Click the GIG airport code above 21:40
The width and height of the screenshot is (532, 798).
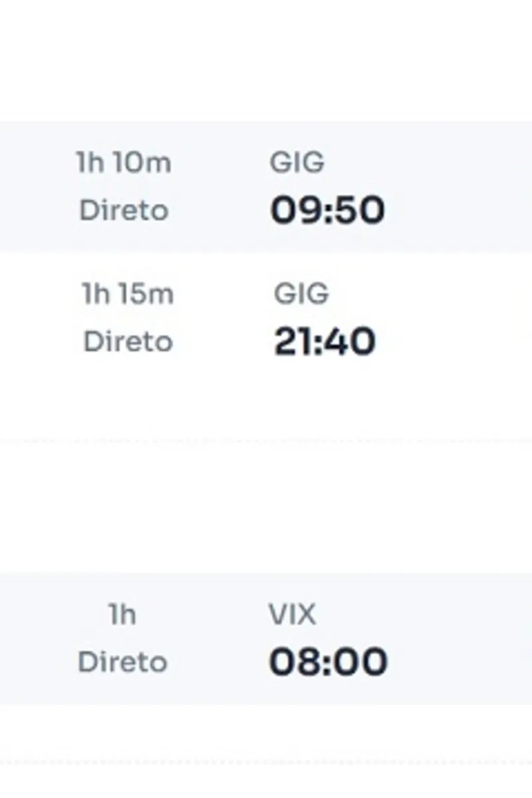pyautogui.click(x=301, y=294)
